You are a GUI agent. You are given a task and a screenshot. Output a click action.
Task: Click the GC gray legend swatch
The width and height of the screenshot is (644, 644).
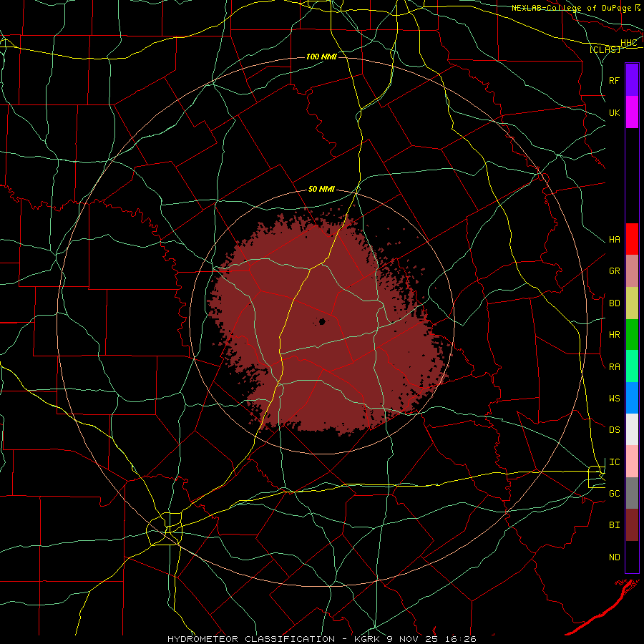pyautogui.click(x=632, y=493)
